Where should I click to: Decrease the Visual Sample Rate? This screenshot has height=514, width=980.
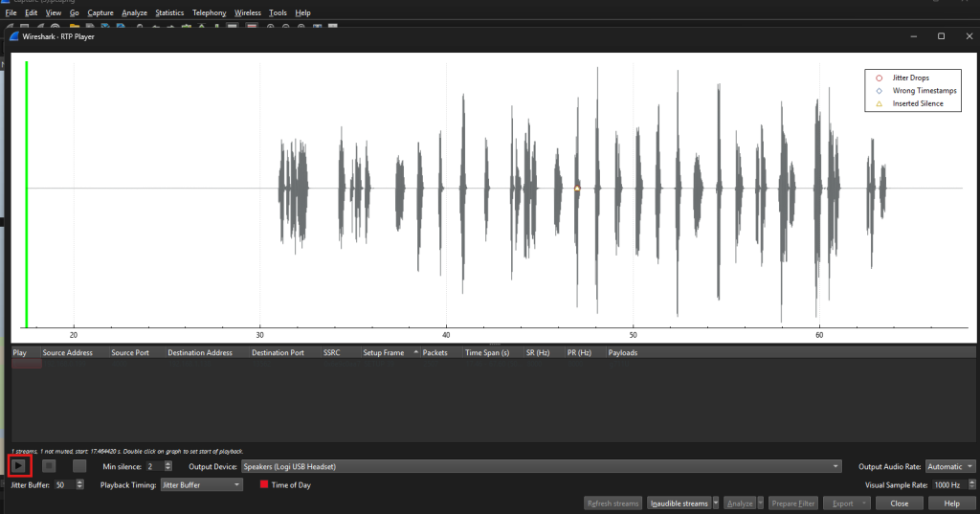point(971,487)
